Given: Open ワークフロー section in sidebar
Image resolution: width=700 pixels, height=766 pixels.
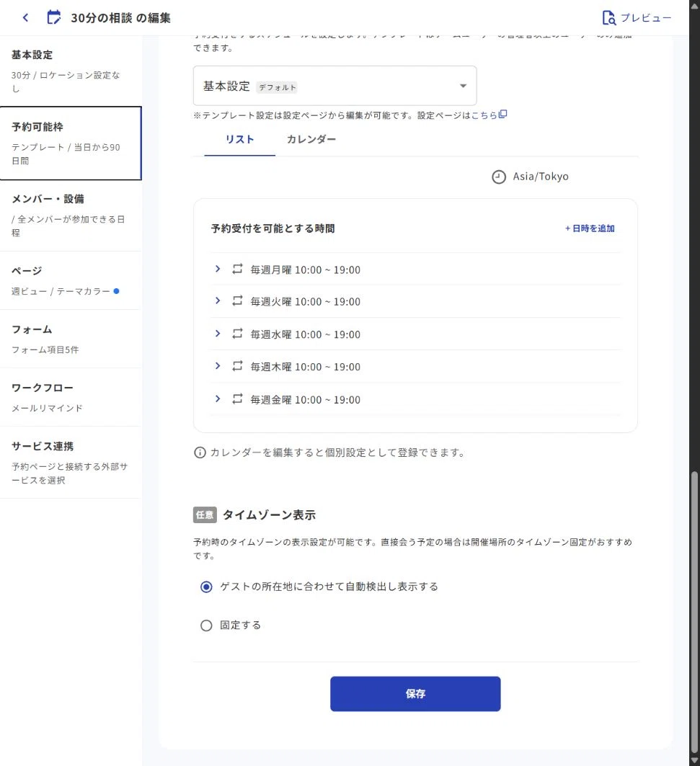Looking at the screenshot, I should point(71,397).
